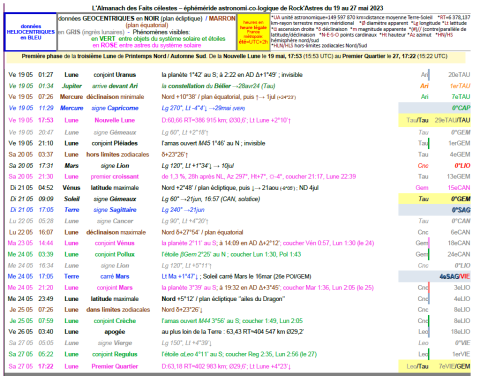Select the 'Jupiter arrive devant Ari' row
This screenshot has height=376, width=480.
tap(239, 86)
